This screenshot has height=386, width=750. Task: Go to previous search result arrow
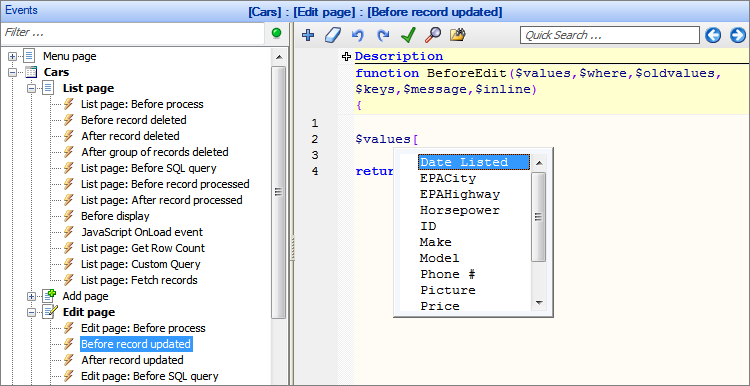713,35
